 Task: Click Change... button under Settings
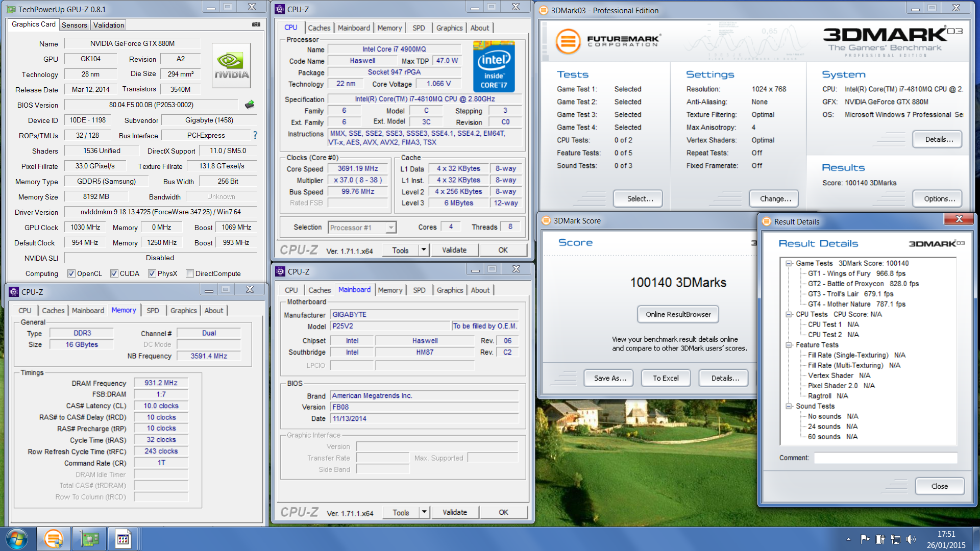click(x=774, y=198)
